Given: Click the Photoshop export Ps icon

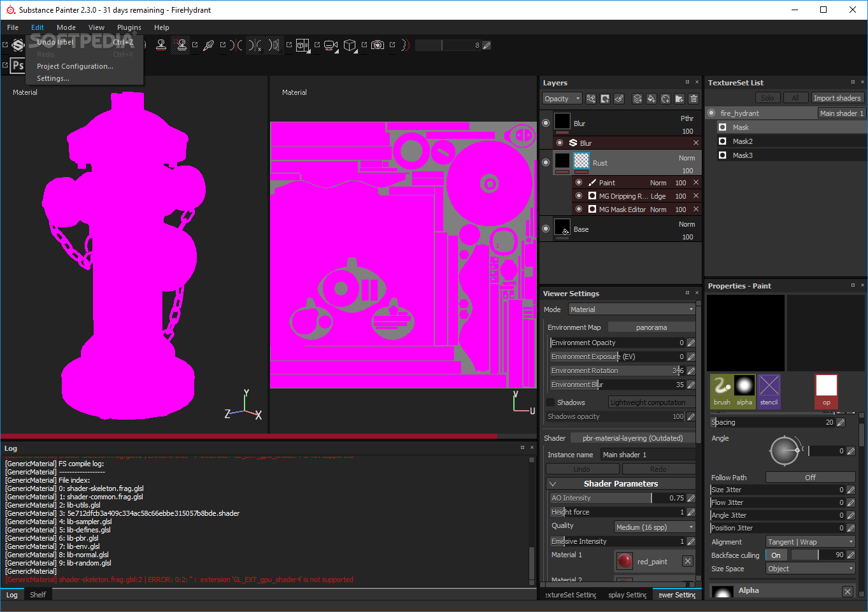Looking at the screenshot, I should pyautogui.click(x=18, y=66).
